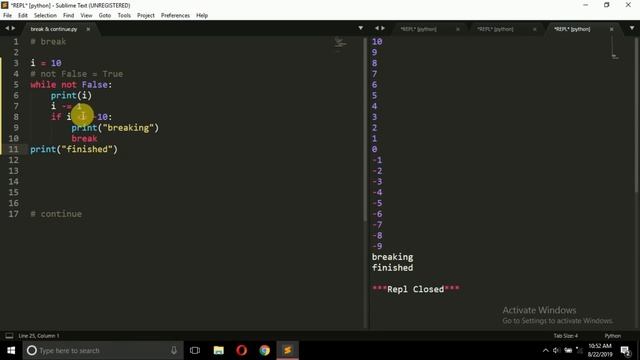Open the Edit menu
This screenshot has height=360, width=640.
tap(23, 16)
